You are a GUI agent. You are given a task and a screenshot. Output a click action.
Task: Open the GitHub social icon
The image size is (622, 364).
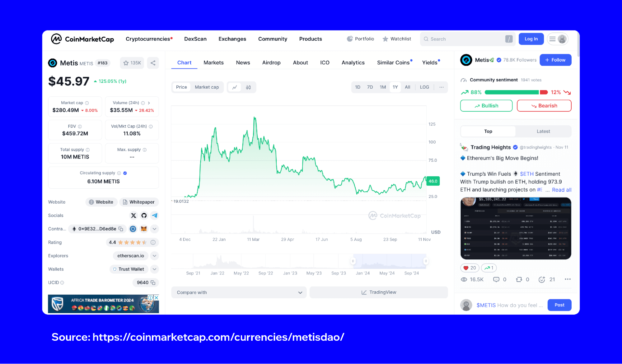click(x=144, y=215)
